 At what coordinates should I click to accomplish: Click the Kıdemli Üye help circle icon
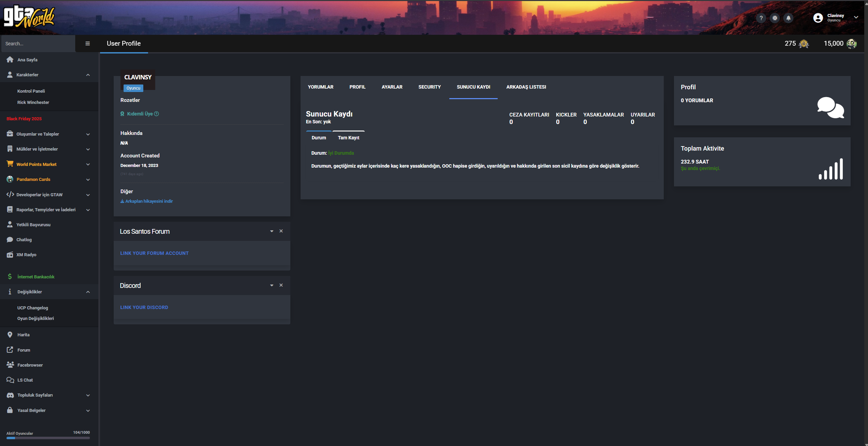[x=157, y=114]
